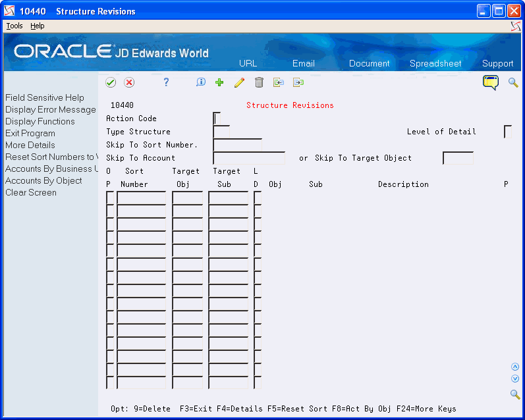Click the trash can Delete icon
Viewport: 525px width, 420px height.
click(x=259, y=82)
